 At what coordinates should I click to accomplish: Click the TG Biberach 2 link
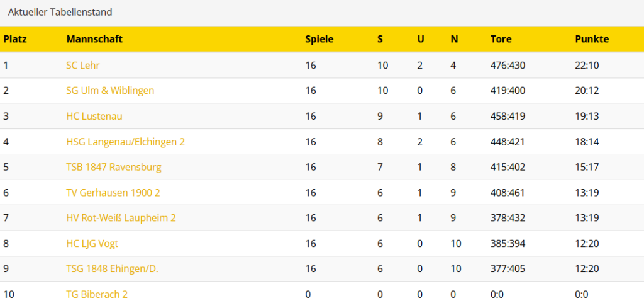coord(97,294)
